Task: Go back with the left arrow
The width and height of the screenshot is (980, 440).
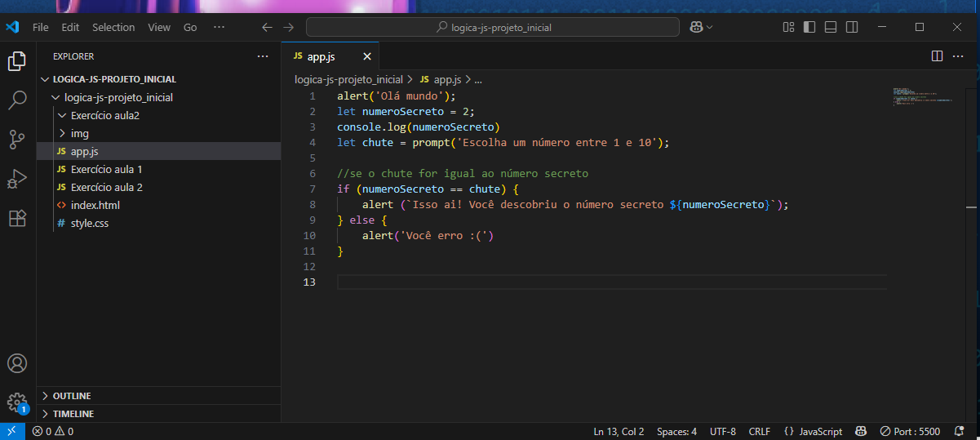Action: tap(267, 27)
